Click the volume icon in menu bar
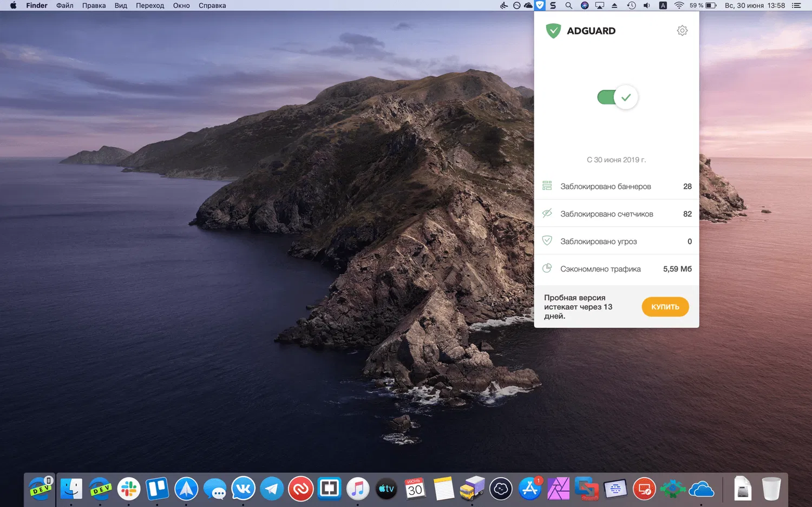 (x=646, y=5)
